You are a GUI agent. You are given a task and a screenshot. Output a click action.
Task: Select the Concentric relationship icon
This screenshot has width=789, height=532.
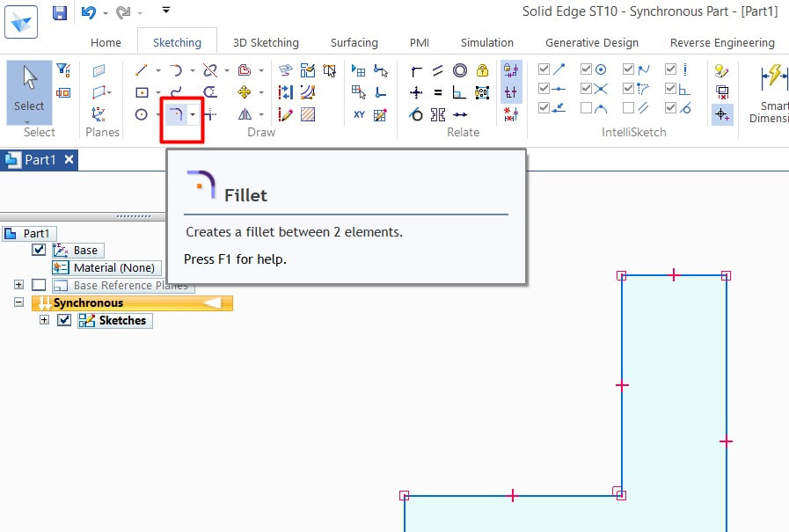[460, 70]
